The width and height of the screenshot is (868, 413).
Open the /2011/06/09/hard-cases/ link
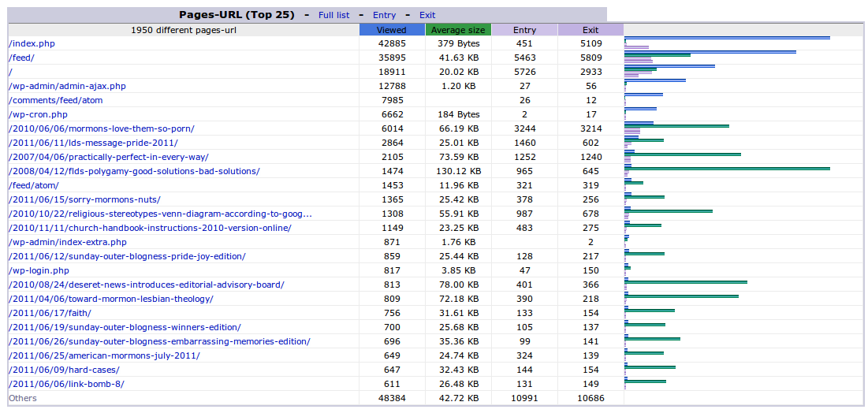64,370
